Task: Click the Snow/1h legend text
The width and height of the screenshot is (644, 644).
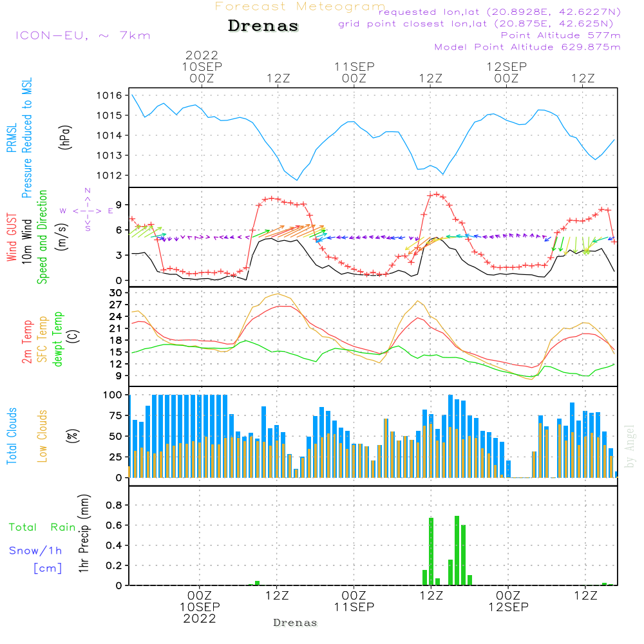Action: tap(36, 551)
